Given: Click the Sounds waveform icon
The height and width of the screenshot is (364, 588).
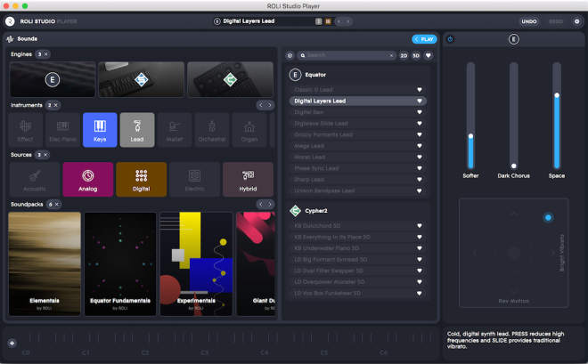Looking at the screenshot, I should tap(10, 38).
